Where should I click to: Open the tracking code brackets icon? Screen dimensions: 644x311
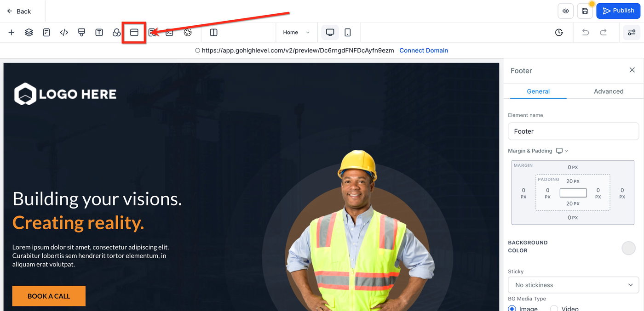click(64, 33)
